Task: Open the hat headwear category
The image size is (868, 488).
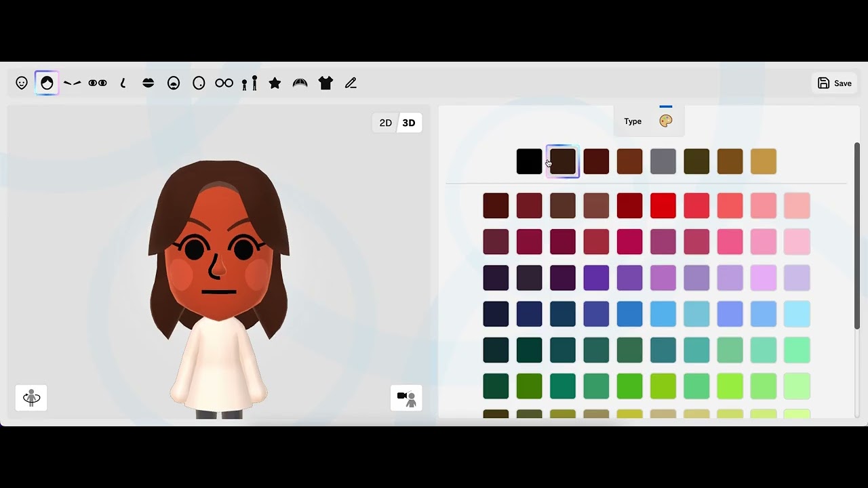Action: [x=300, y=83]
